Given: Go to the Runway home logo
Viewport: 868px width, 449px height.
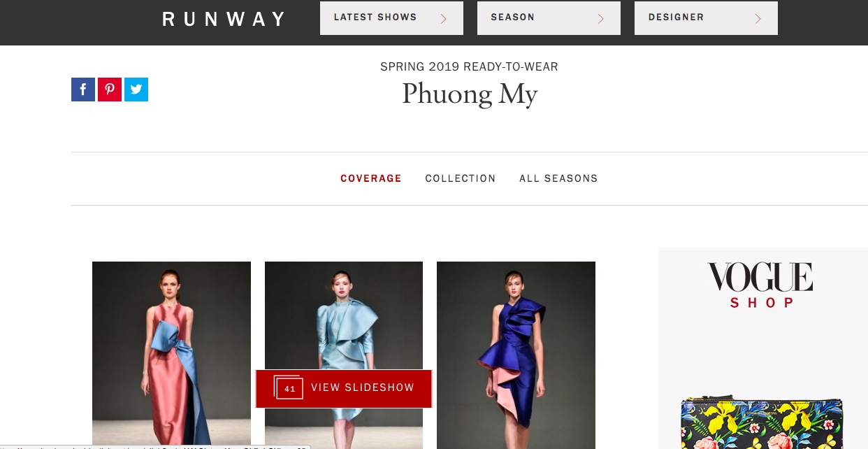Looking at the screenshot, I should 224,19.
